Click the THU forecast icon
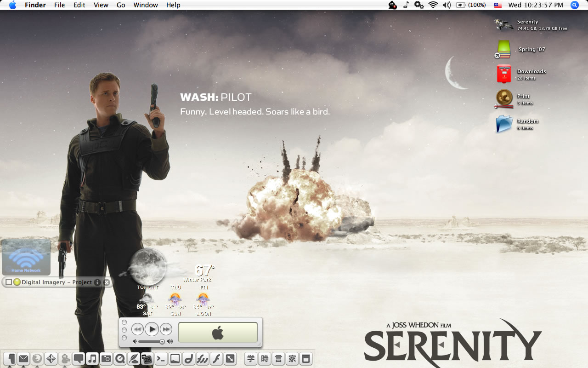The height and width of the screenshot is (368, 588). [x=175, y=299]
